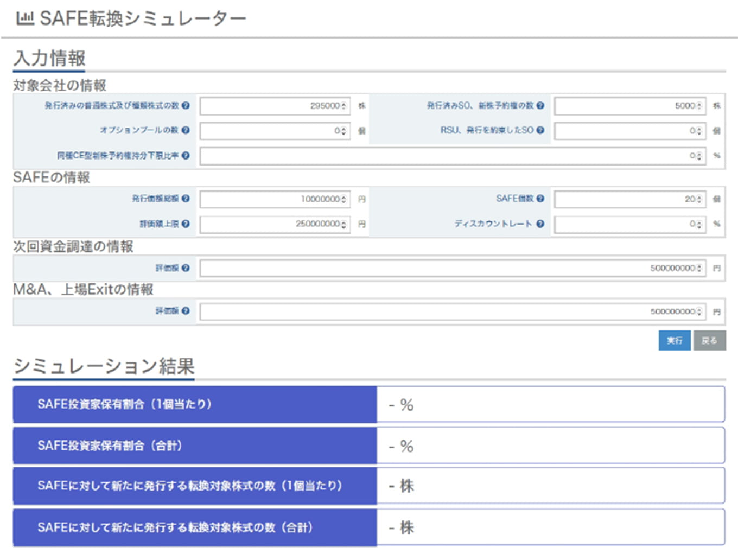This screenshot has width=738, height=560.
Task: Decrement the 発行済みSO value using stepper arrows
Action: coord(699,109)
